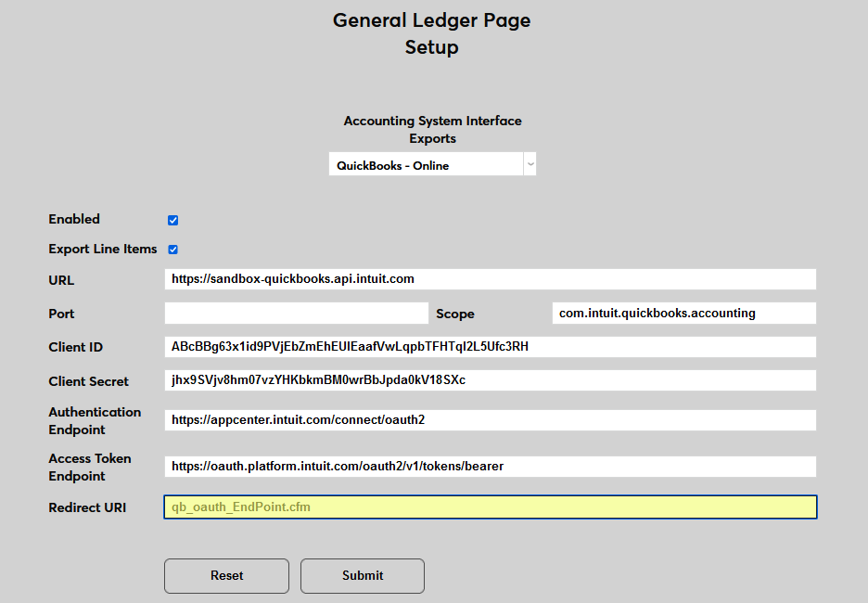Select the Scope field containing com.intuit.quickbooks.accounting
Viewport: 868px width, 603px height.
click(x=683, y=313)
